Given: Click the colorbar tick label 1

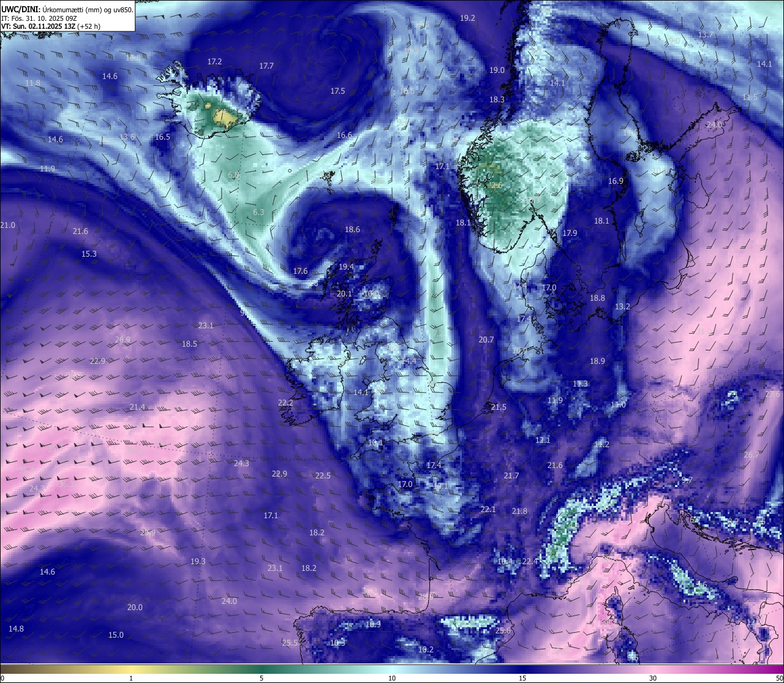Looking at the screenshot, I should tap(131, 678).
